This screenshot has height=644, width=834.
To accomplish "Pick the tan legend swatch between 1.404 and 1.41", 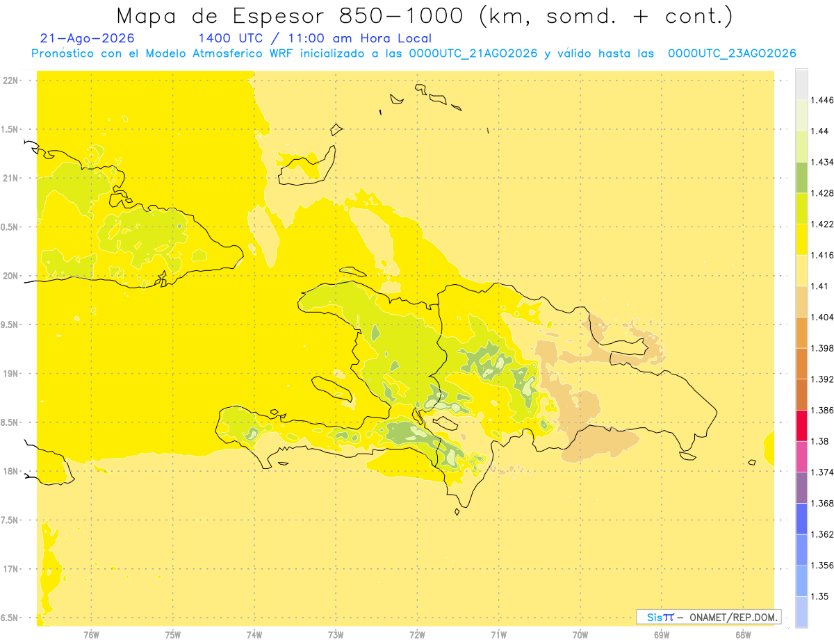I will point(801,302).
